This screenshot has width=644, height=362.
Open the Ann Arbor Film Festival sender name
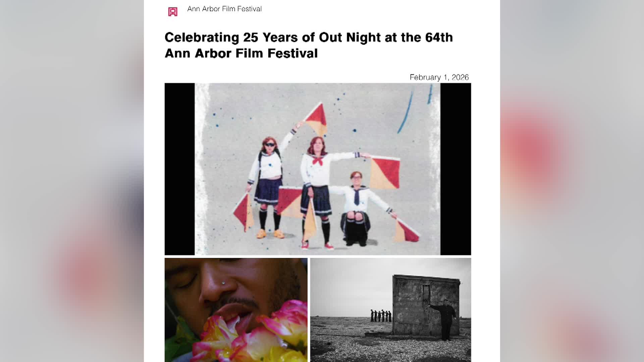[x=224, y=9]
